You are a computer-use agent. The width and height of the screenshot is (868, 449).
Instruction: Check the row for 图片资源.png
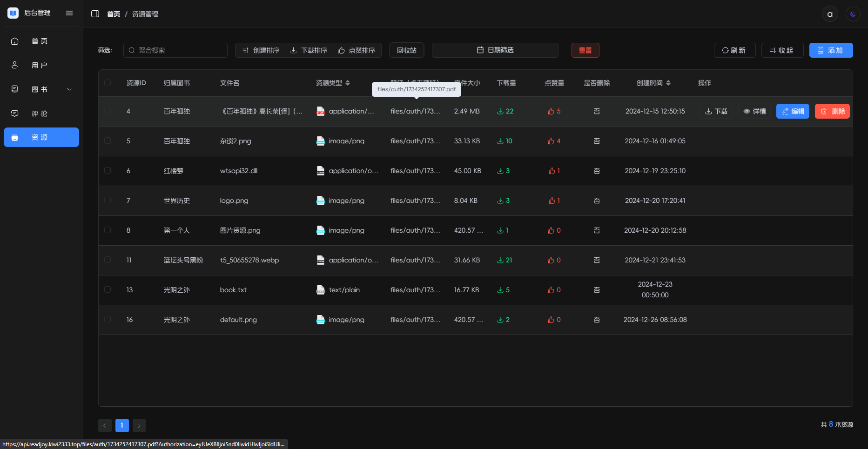coord(108,230)
